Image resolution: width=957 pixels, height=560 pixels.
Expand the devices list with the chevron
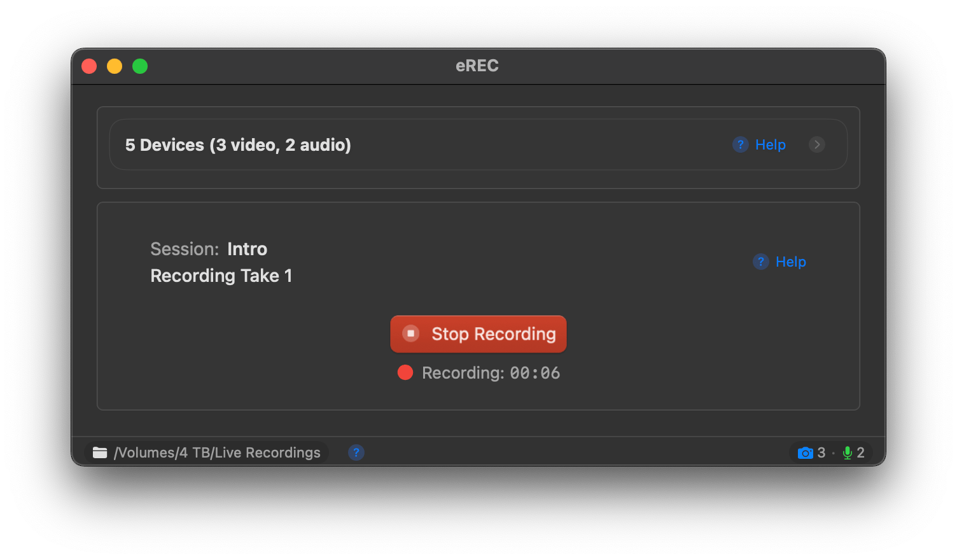click(x=817, y=144)
